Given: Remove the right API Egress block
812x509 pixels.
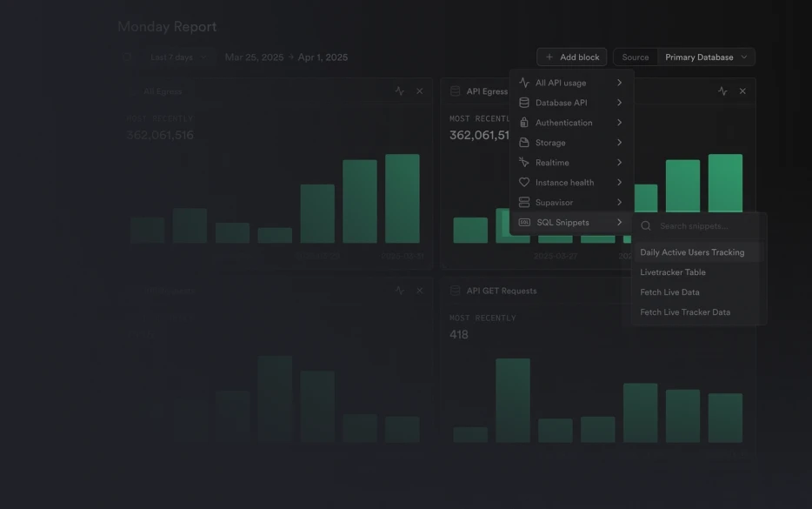Looking at the screenshot, I should click(x=742, y=91).
